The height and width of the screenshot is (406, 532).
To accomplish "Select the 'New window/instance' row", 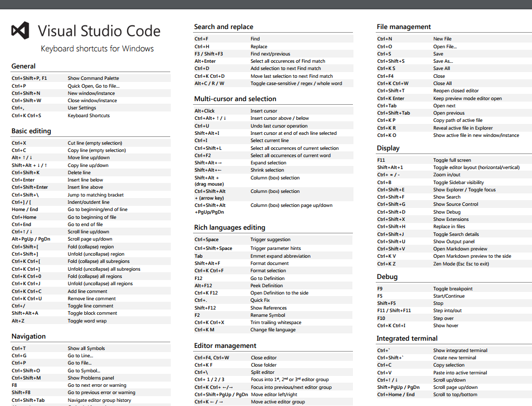I will point(91,93).
